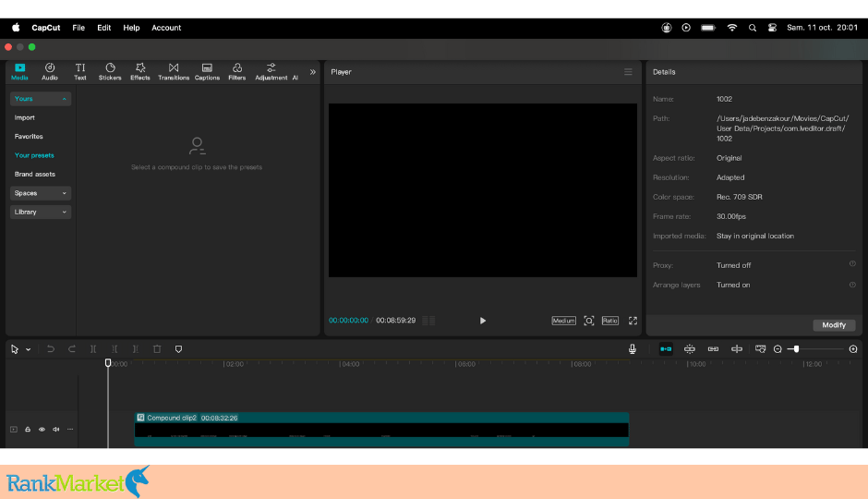Click the timeline fit thumbnail icon
Screen dimensions: 868x499
point(761,349)
